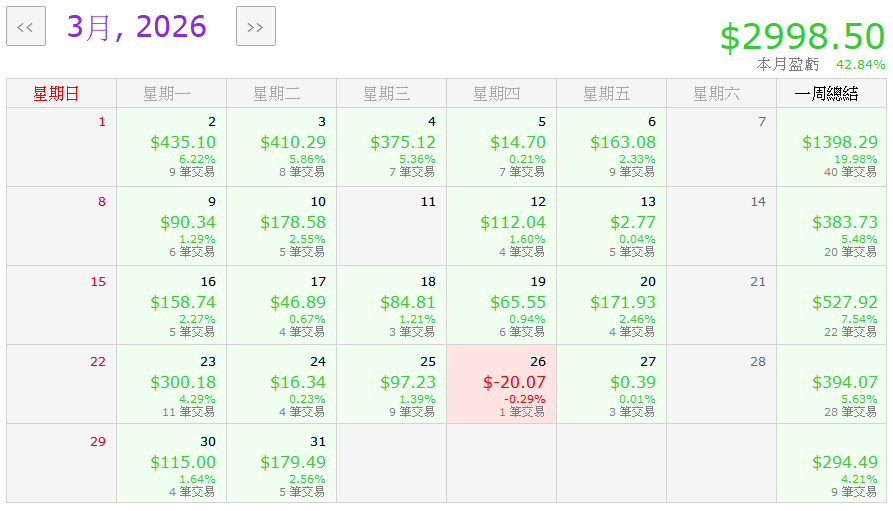
Task: Select March 25 profit $97.23
Action: (408, 382)
